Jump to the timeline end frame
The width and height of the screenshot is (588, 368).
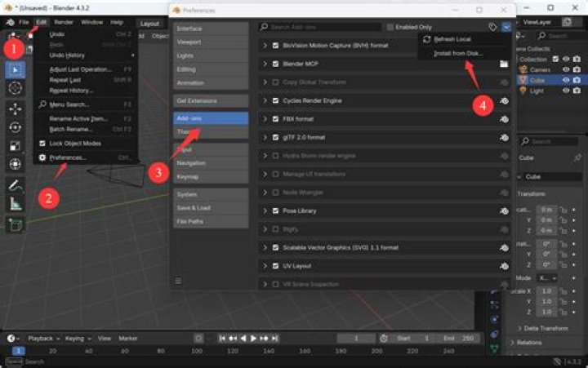click(x=275, y=339)
